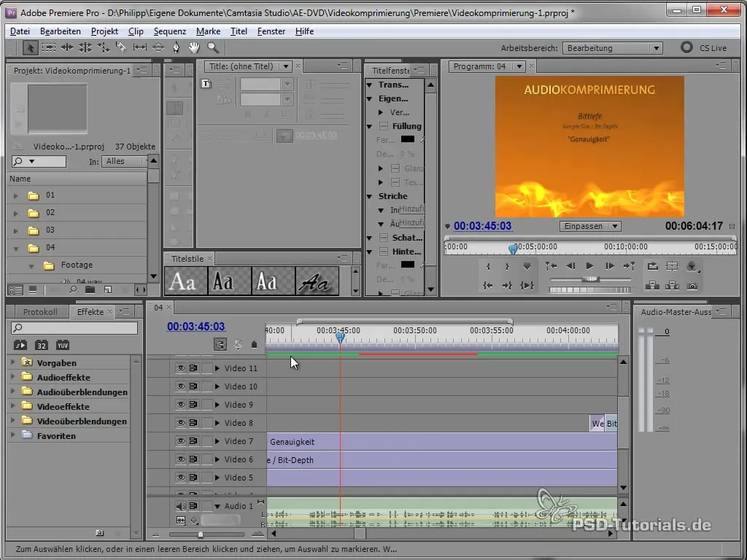Open the Sequenz menu
Image resolution: width=747 pixels, height=560 pixels.
coord(169,31)
